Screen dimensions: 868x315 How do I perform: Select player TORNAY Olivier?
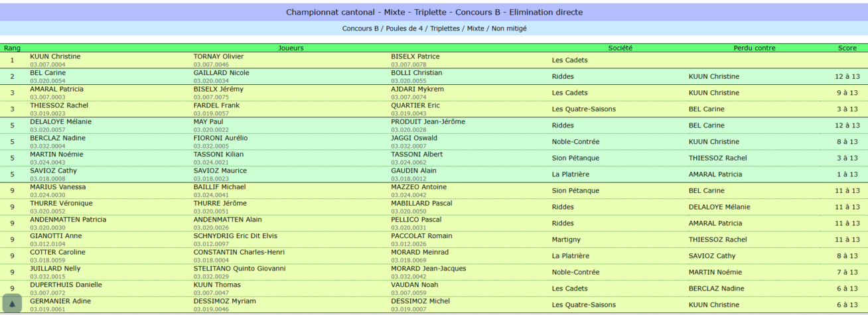pos(219,56)
